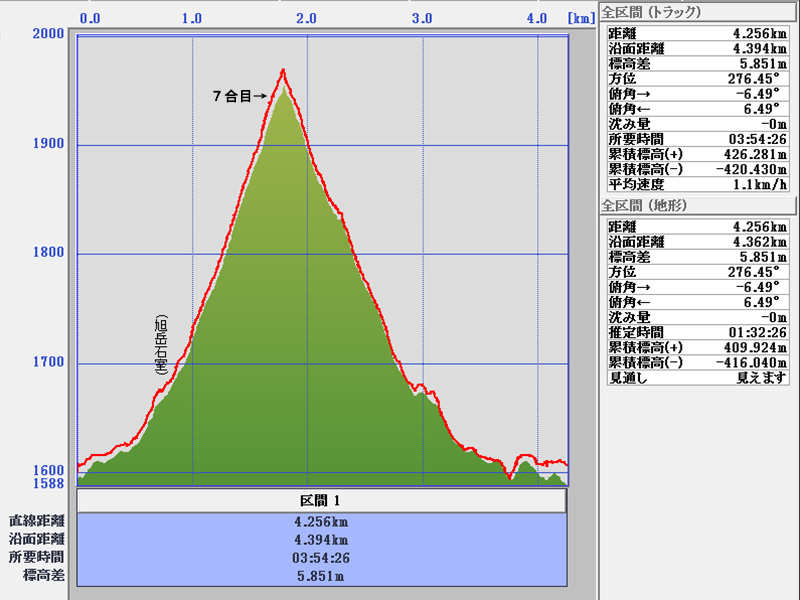Click the 区間 1 header bar
800x600 pixels.
point(321,500)
